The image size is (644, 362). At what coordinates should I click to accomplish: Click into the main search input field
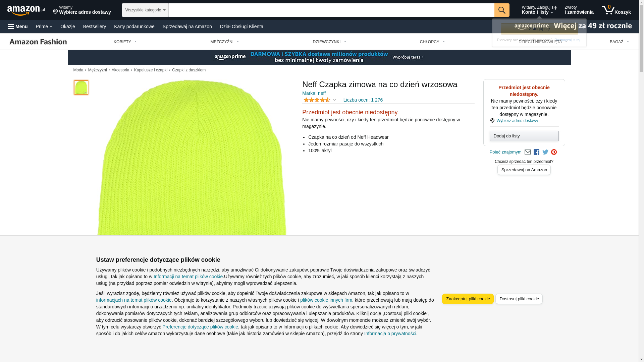[331, 10]
